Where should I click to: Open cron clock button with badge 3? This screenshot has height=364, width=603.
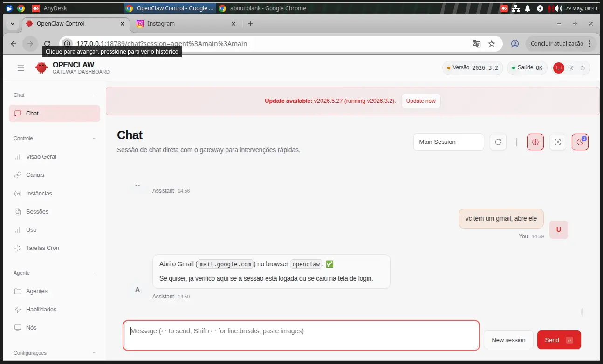click(580, 142)
